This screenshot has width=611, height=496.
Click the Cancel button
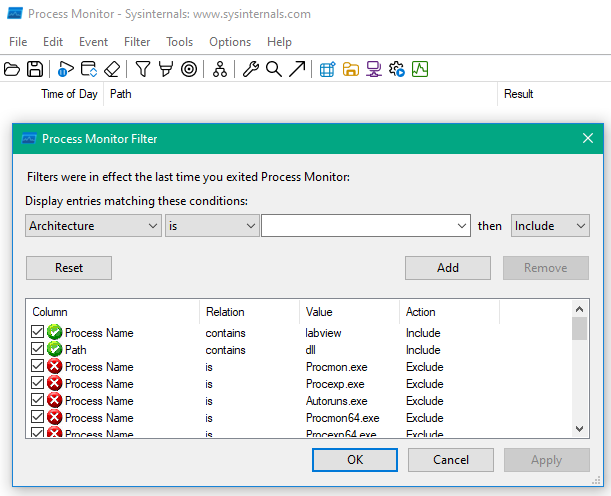(x=451, y=460)
